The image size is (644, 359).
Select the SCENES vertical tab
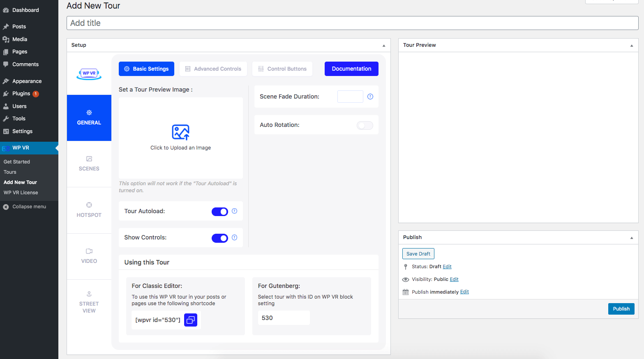[89, 164]
